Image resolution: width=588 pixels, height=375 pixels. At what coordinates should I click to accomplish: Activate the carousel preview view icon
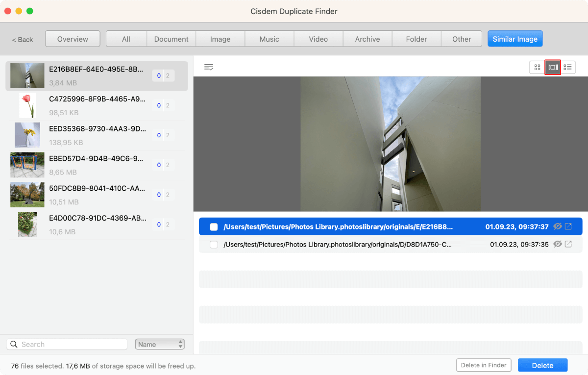(553, 67)
